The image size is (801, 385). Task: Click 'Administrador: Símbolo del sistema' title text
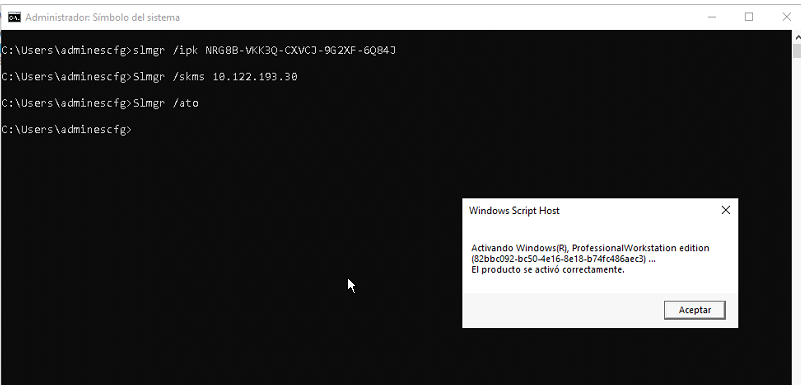102,17
